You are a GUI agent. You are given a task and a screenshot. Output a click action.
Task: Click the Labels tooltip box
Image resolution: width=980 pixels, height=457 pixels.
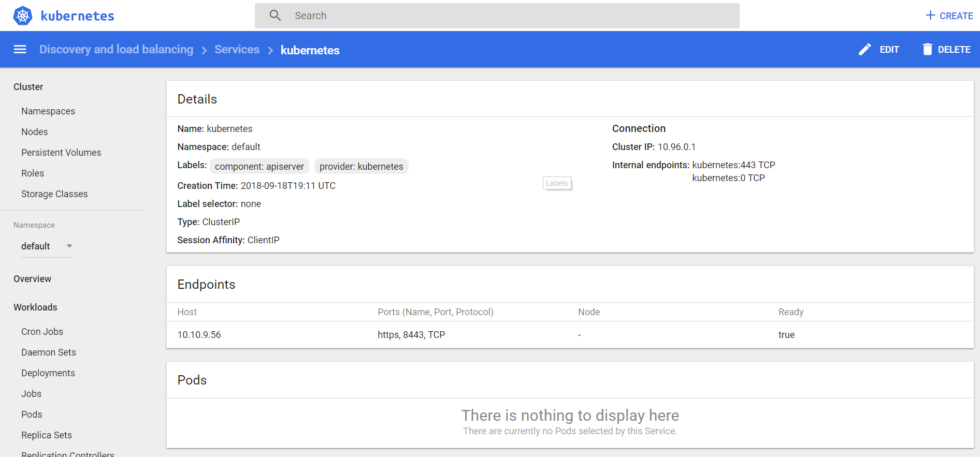[557, 183]
